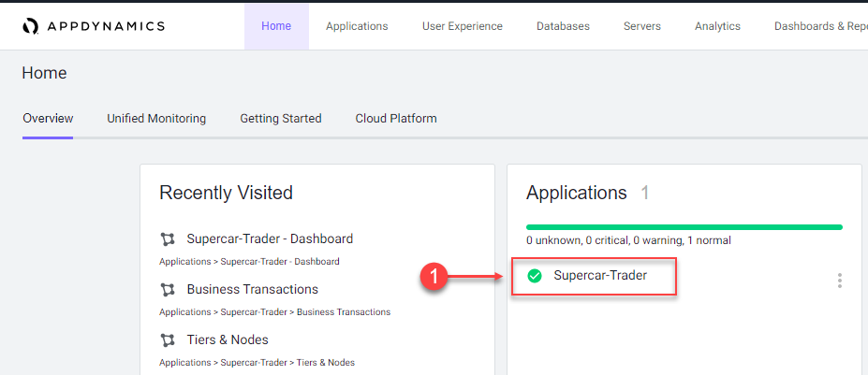Click flow-map icon beside Business Transactions
Viewport: 868px width, 375px height.
click(168, 289)
